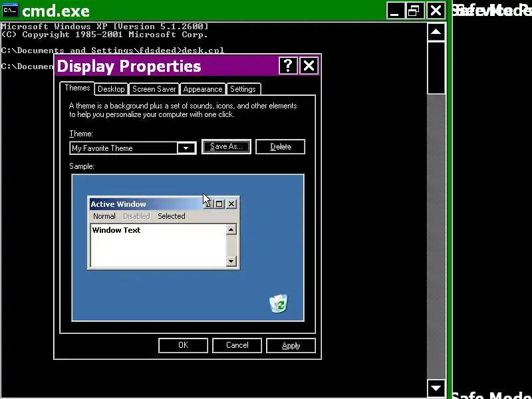Click the Apply button
The height and width of the screenshot is (399, 532).
coord(291,345)
